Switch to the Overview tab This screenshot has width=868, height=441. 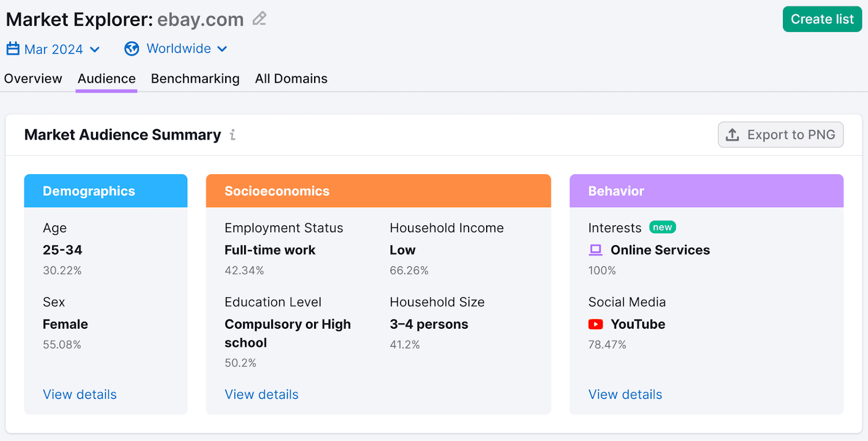(33, 78)
